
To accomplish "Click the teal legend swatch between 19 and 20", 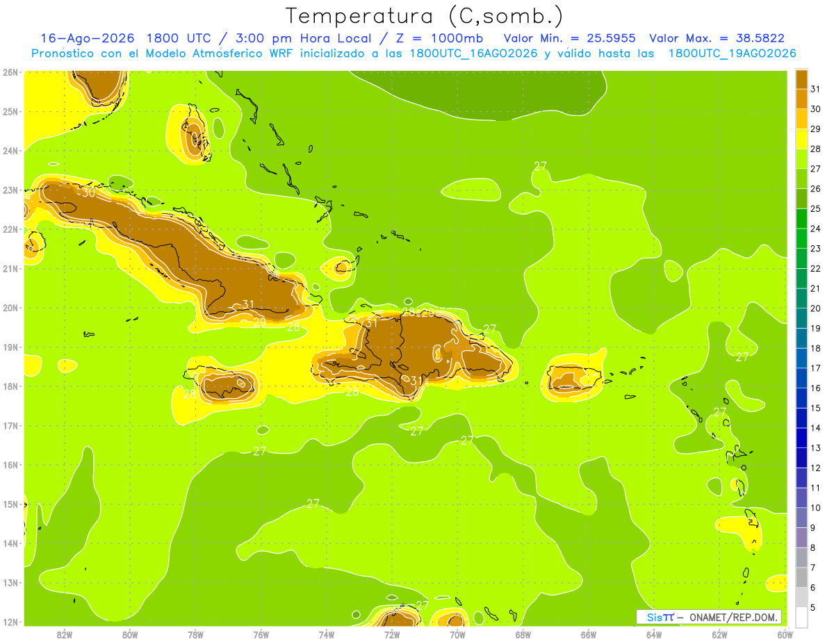I will click(x=801, y=318).
